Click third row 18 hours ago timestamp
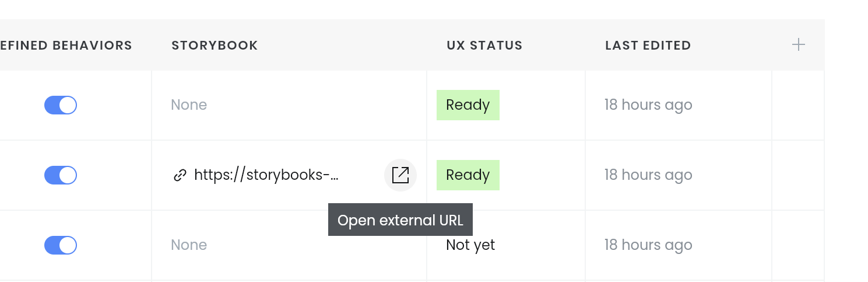This screenshot has width=868, height=282. (x=648, y=245)
